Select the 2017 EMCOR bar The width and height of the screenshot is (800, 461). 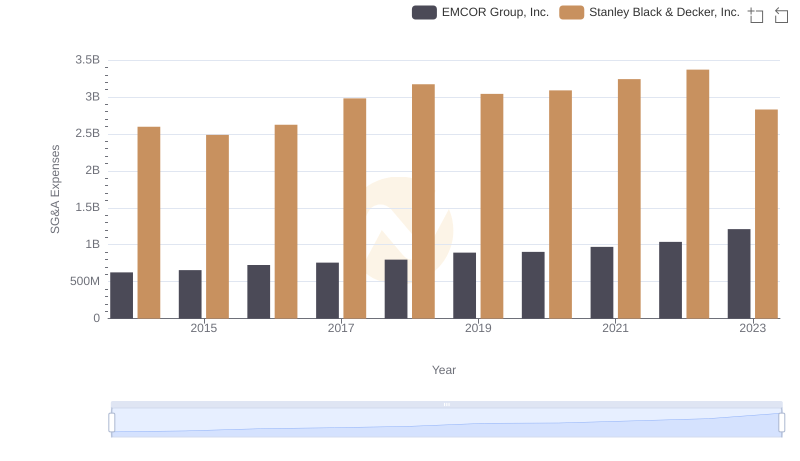(x=328, y=291)
